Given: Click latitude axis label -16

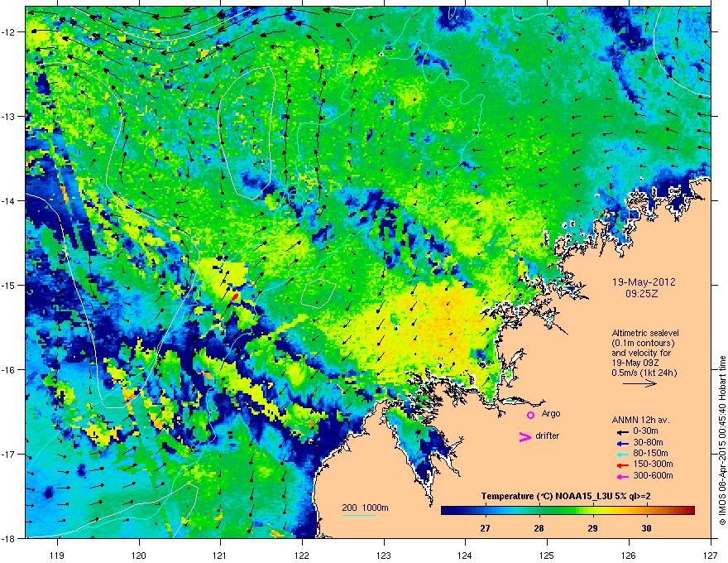Looking at the screenshot, I should coord(9,370).
